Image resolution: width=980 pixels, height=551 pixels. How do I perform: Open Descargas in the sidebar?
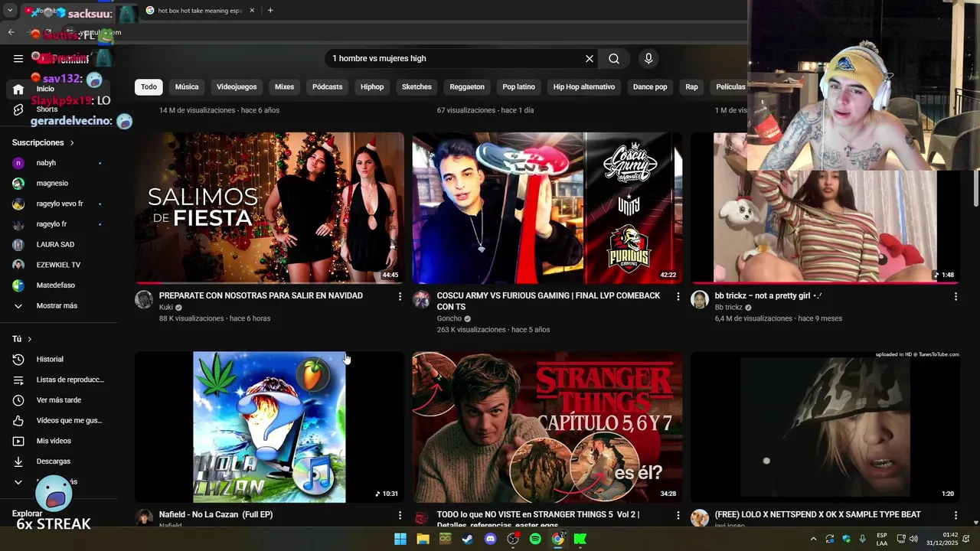click(x=58, y=461)
